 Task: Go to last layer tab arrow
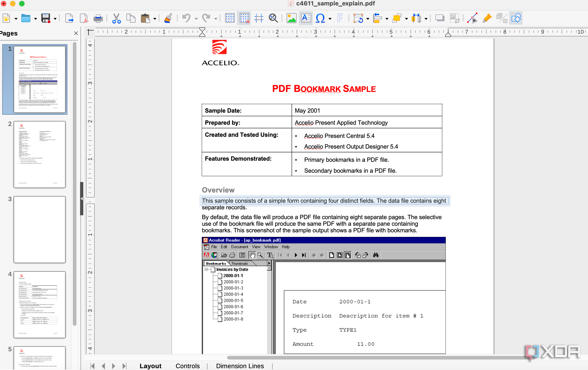[x=124, y=366]
